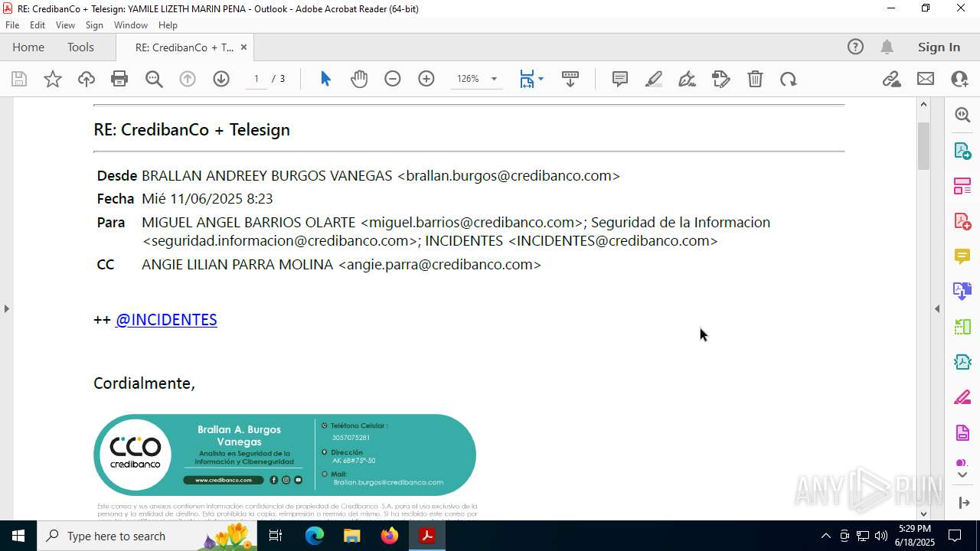The image size is (980, 551).
Task: Go to previous page arrow
Action: pyautogui.click(x=188, y=79)
